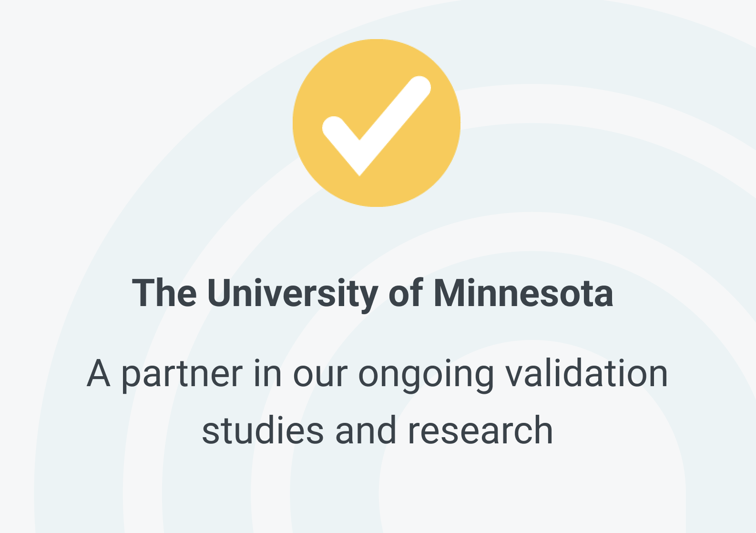This screenshot has height=533, width=756.
Task: Click the long lower stroke of the checkmark
Action: tap(395, 126)
